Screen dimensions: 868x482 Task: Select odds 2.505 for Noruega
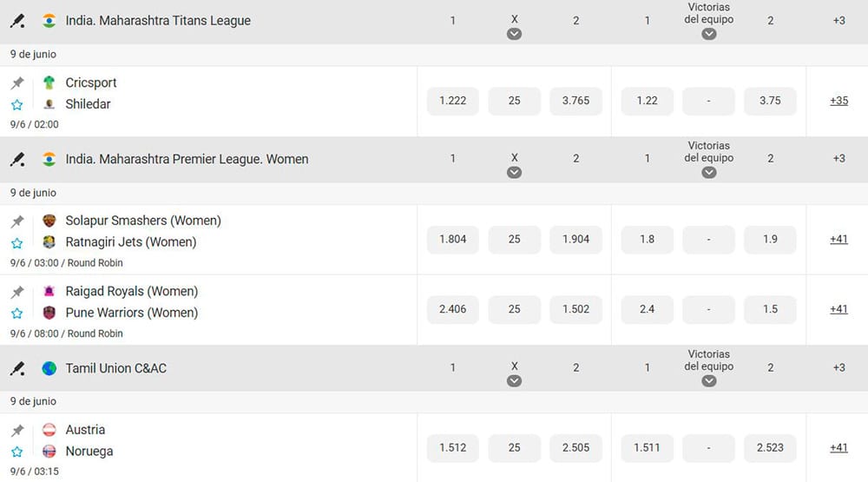tap(575, 447)
